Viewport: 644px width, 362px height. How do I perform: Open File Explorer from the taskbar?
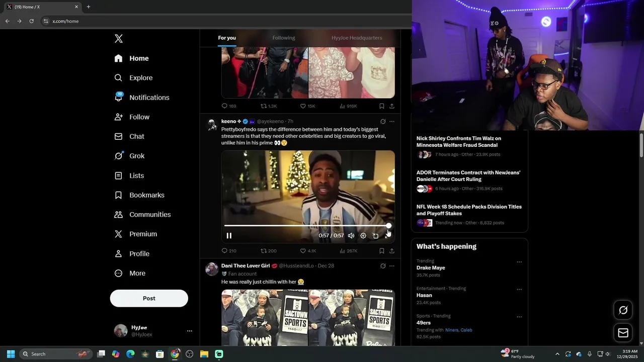(x=204, y=354)
